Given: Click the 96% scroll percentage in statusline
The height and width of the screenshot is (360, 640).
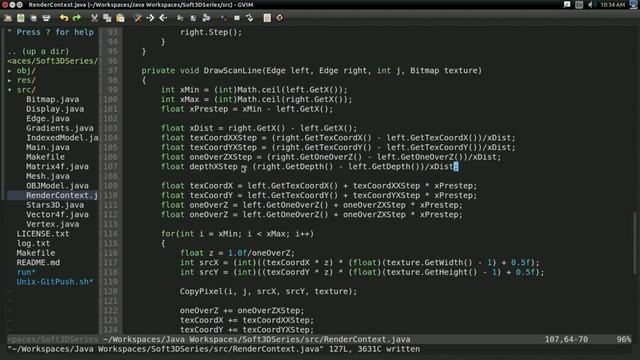Looking at the screenshot, I should 623,340.
